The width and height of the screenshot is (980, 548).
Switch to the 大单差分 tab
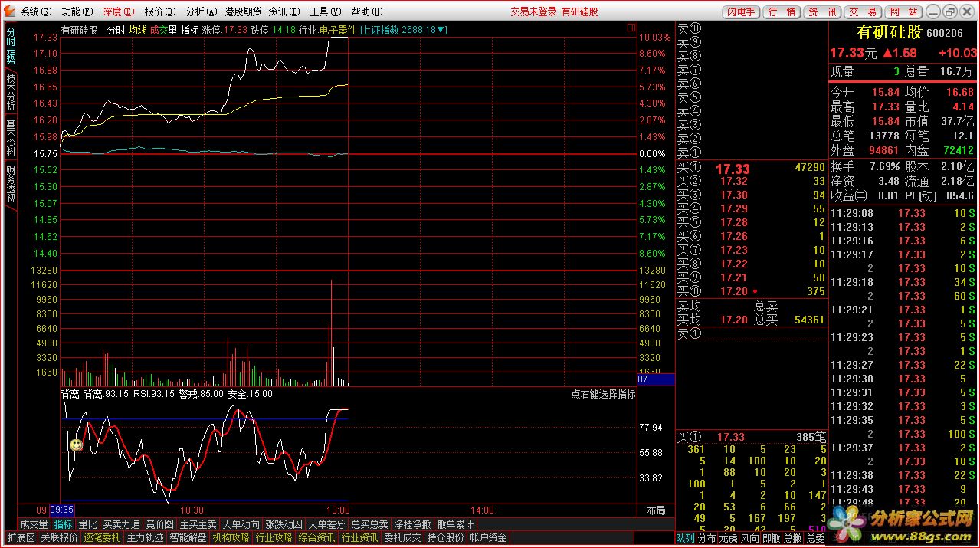(327, 524)
